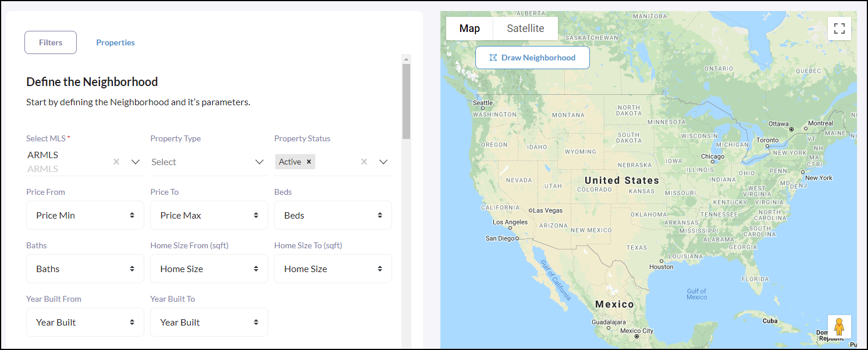Click the vertical scrollbar on the filter panel
Screen dimensions: 868x350
tap(406, 99)
